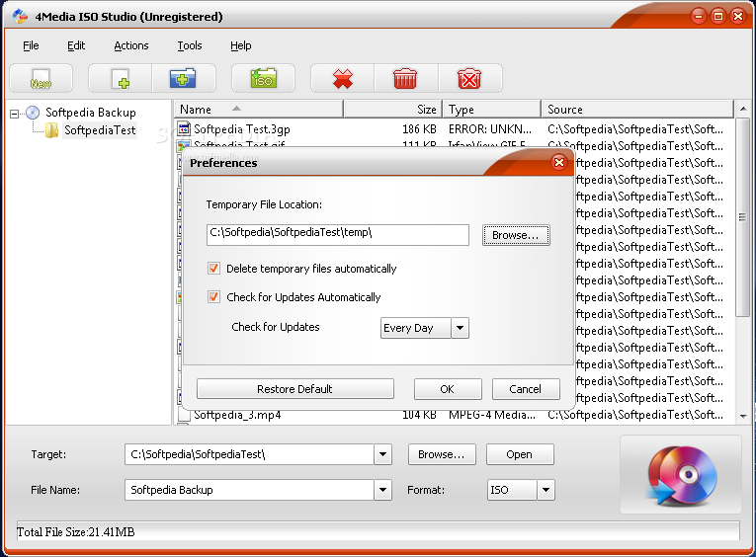
Task: Sort by the Size column header
Action: pos(393,110)
